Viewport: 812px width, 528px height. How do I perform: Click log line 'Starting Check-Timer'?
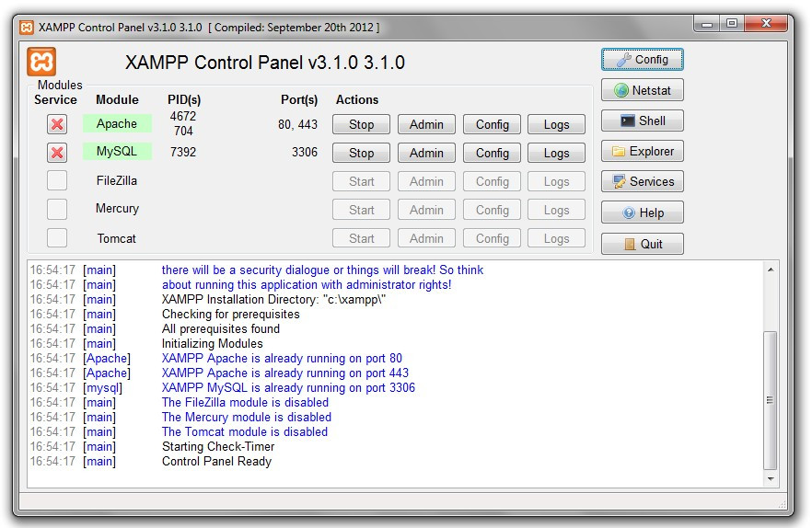pos(218,446)
